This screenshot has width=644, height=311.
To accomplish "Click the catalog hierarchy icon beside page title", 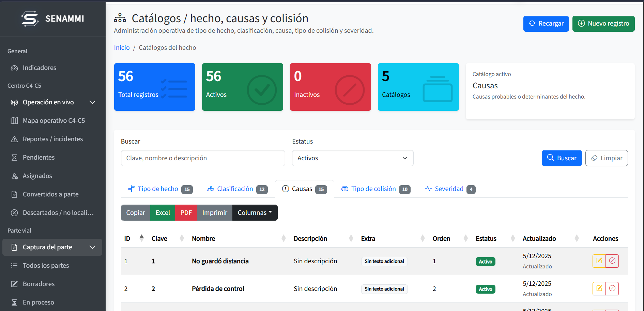I will [x=120, y=18].
